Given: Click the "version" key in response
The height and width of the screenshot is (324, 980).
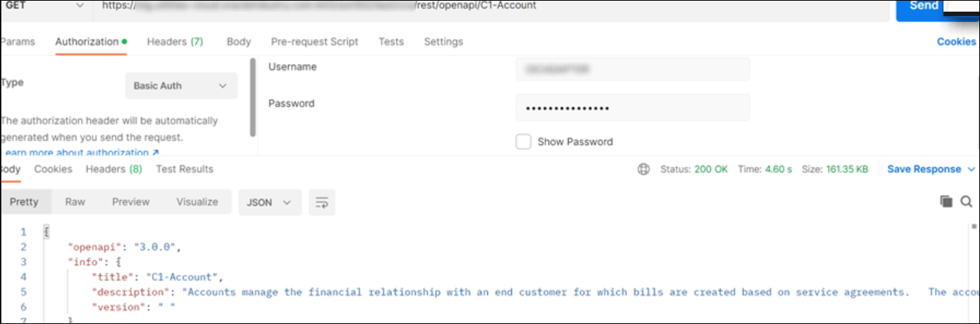Looking at the screenshot, I should (x=120, y=307).
